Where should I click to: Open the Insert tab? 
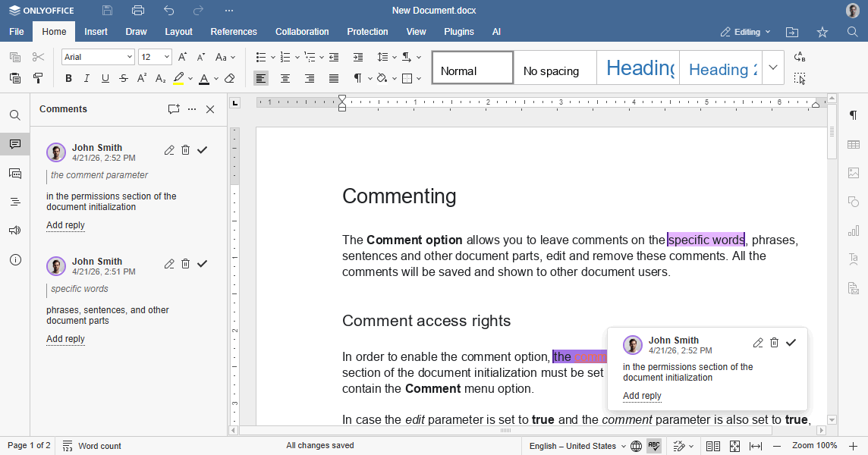(96, 32)
